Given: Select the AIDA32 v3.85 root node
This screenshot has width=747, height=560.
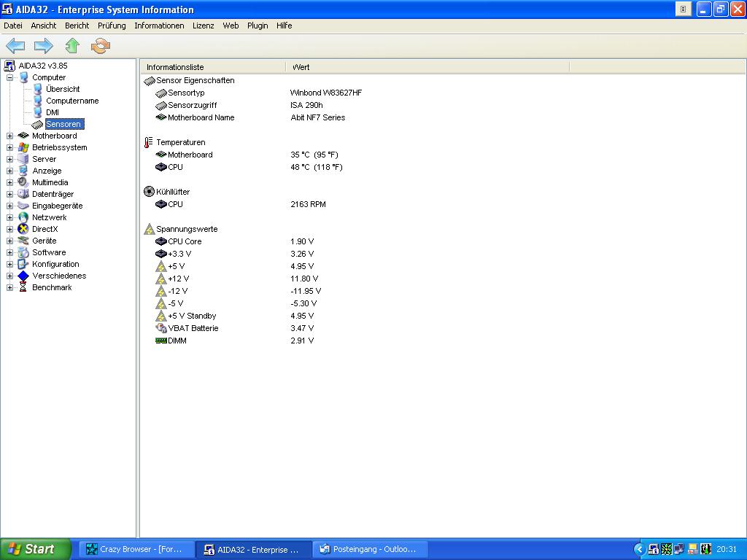Looking at the screenshot, I should click(43, 66).
